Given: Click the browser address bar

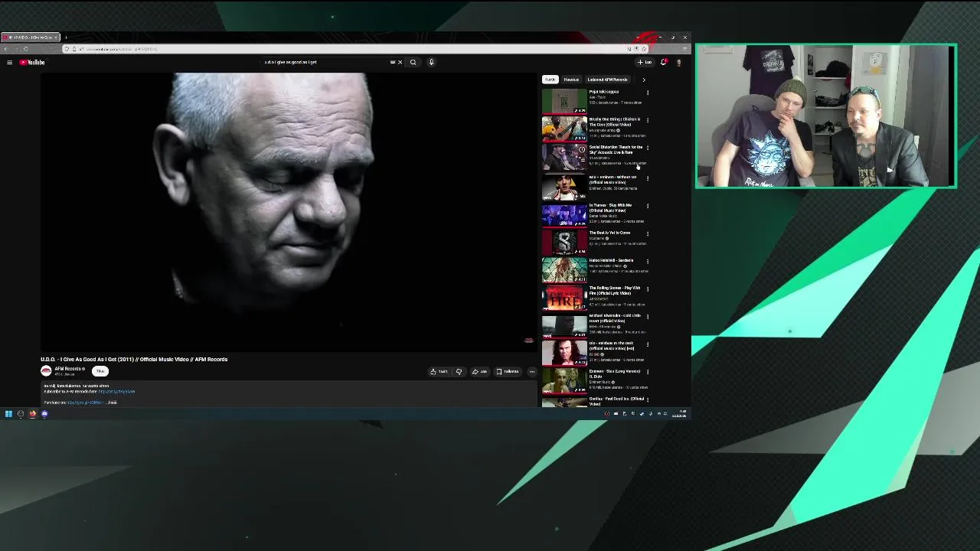Looking at the screenshot, I should pyautogui.click(x=352, y=49).
